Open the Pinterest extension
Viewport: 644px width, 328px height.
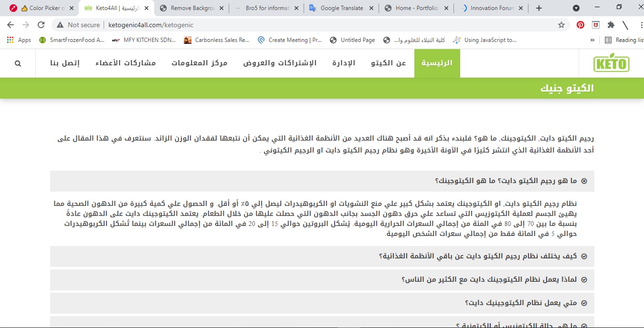click(x=581, y=25)
